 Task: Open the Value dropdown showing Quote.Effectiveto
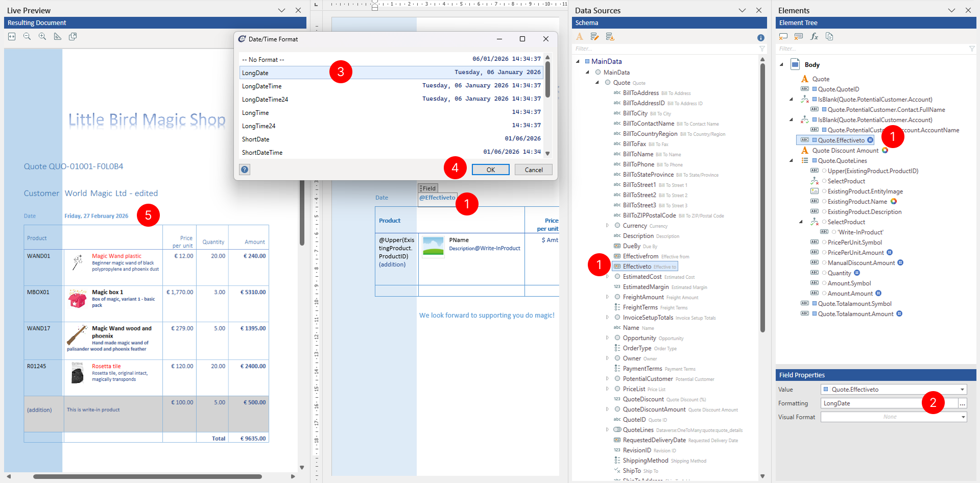click(963, 389)
